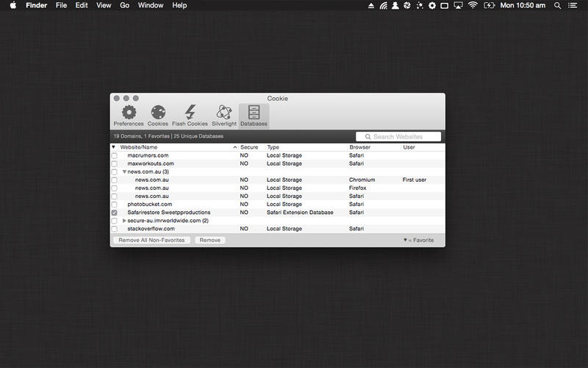Click the rounded rectangle display menu bar icon
588x368 pixels.
point(445,6)
